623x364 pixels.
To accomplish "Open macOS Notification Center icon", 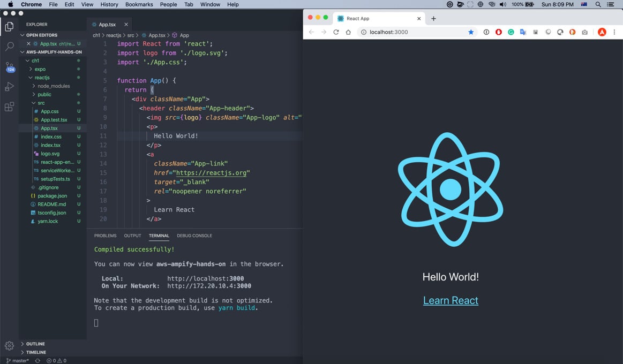I will point(611,4).
